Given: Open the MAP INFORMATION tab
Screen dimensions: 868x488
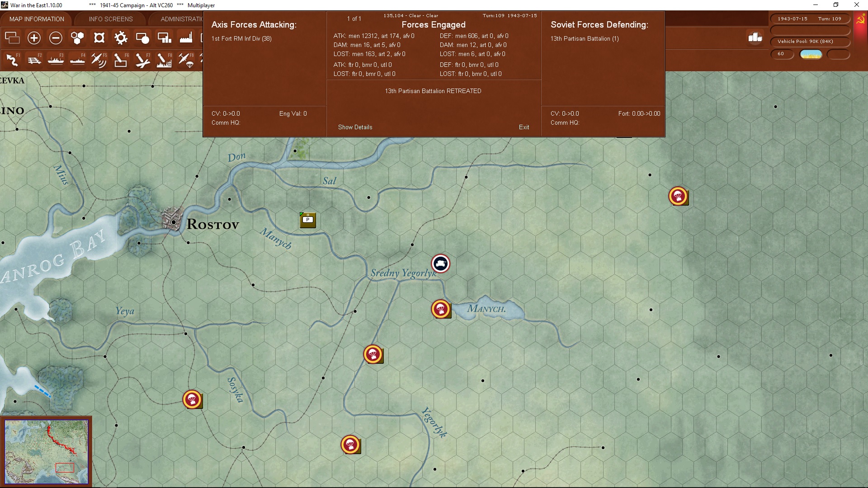Looking at the screenshot, I should coord(37,19).
